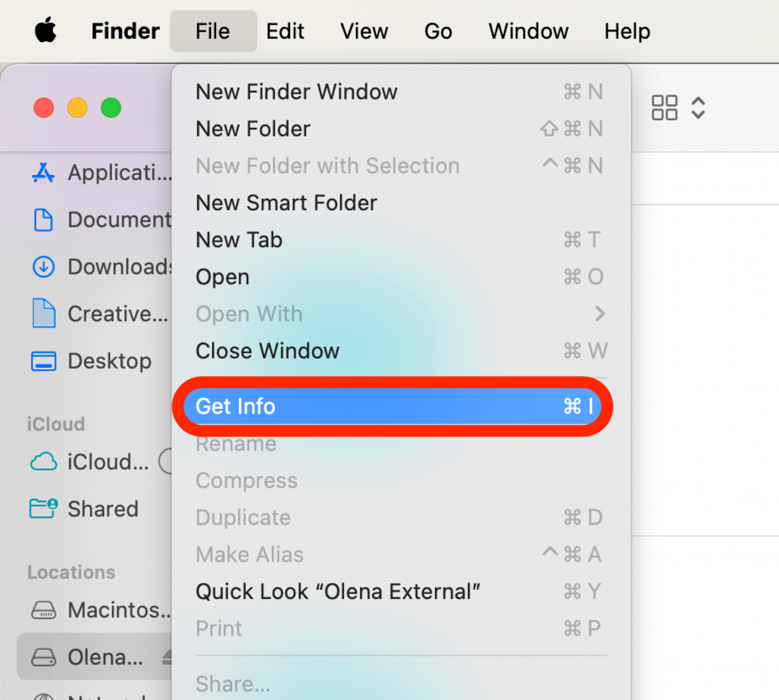Viewport: 779px width, 700px height.
Task: Click the Documents sidebar icon
Action: point(43,220)
